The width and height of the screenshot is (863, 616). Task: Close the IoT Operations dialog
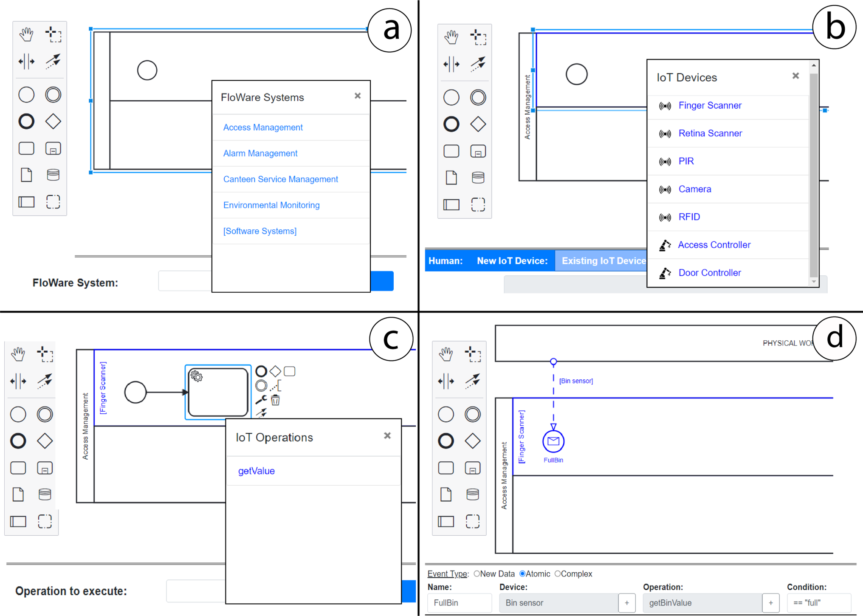387,436
